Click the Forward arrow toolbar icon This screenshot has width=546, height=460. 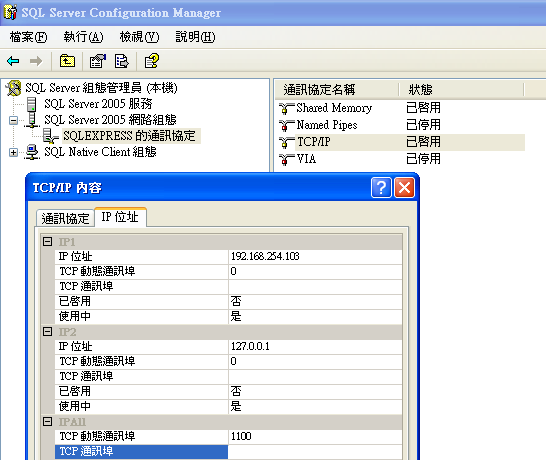(36, 61)
